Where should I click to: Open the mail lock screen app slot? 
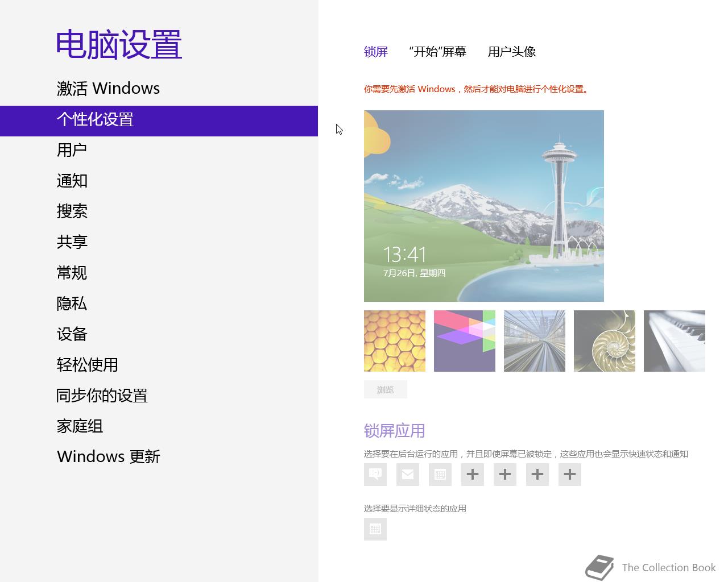coord(408,475)
